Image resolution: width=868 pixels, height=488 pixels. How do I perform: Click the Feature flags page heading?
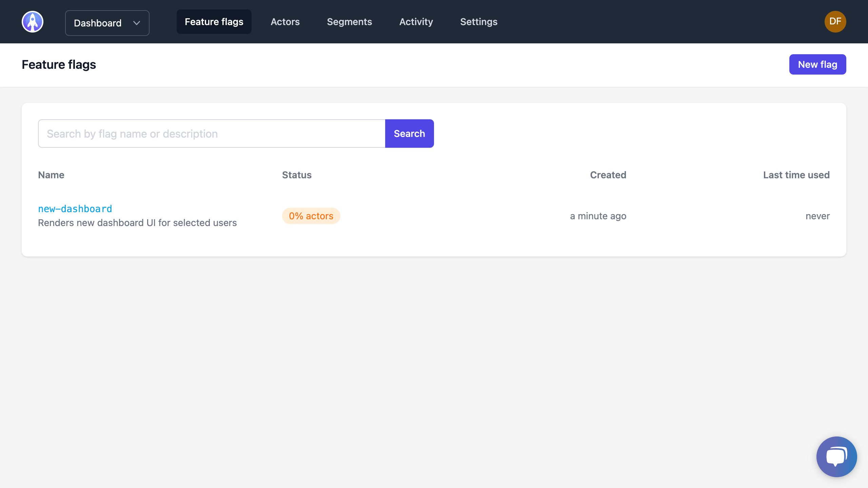[x=59, y=64]
